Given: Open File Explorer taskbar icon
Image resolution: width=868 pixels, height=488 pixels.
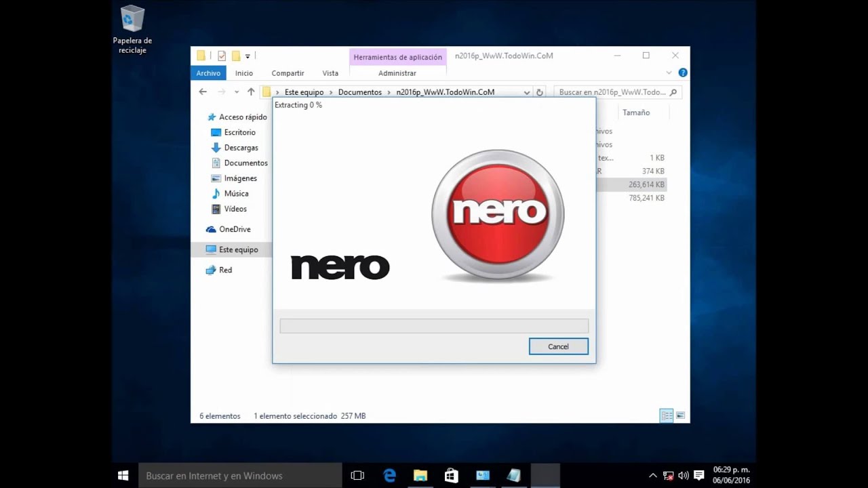Looking at the screenshot, I should [x=420, y=476].
